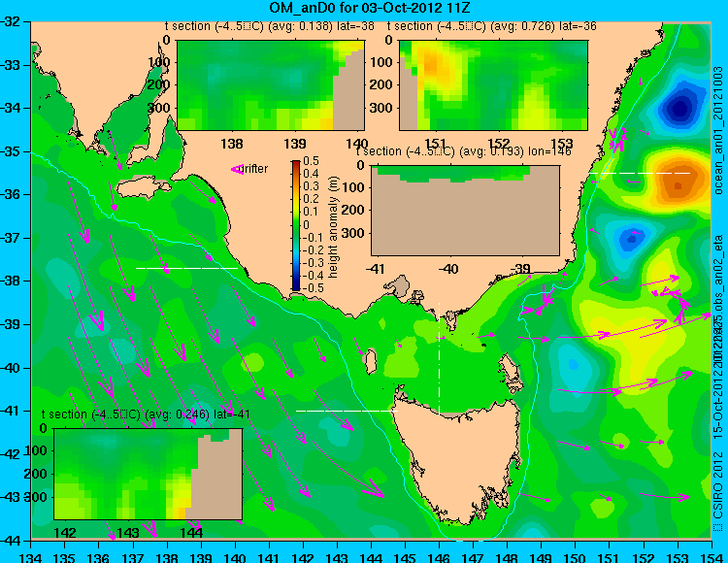Click the 134 longitude axis label
Screen dimensions: 728x563
(31, 557)
